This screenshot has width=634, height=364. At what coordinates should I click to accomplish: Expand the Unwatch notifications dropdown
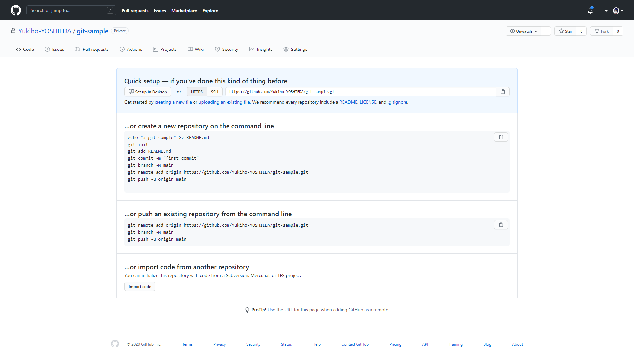pyautogui.click(x=523, y=31)
